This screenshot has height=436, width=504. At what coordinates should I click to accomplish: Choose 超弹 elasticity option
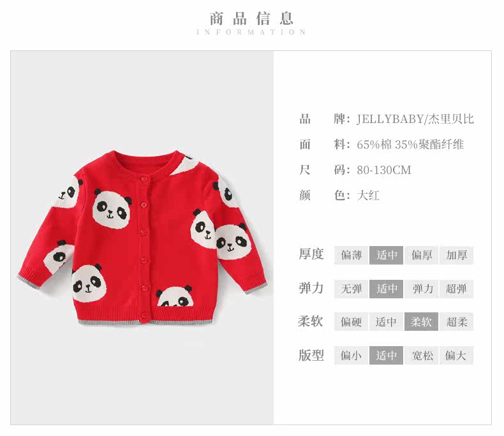point(456,289)
